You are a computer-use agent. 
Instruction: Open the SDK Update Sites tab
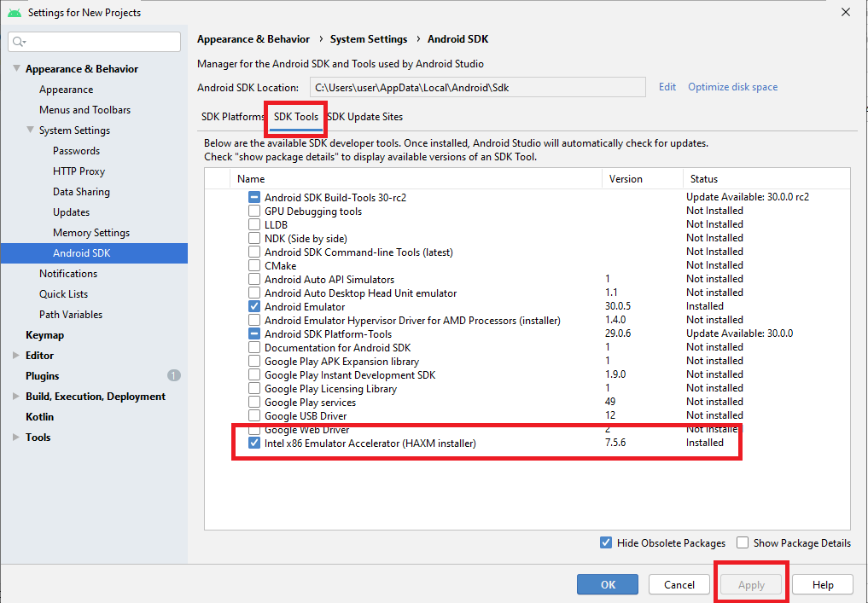pyautogui.click(x=365, y=117)
